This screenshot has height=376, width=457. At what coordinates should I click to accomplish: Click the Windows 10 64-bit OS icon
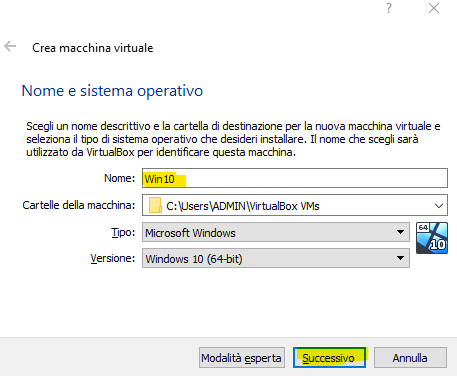click(x=432, y=238)
